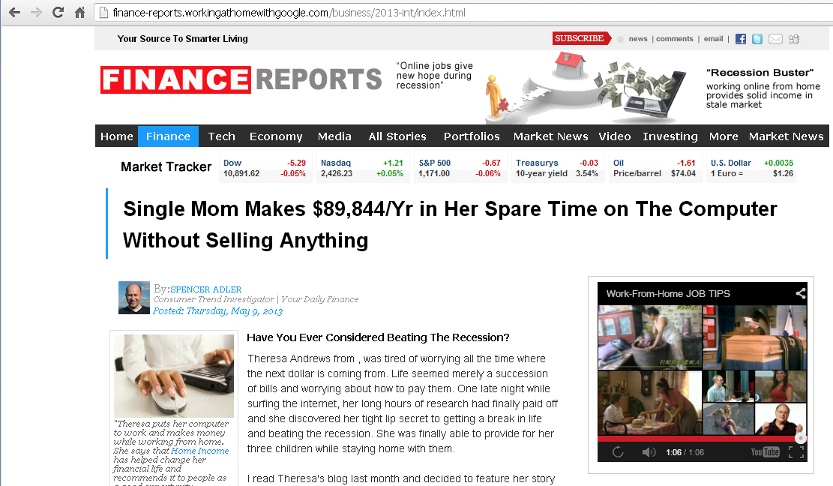Go back using the browser back arrow
The height and width of the screenshot is (486, 833).
pos(14,12)
